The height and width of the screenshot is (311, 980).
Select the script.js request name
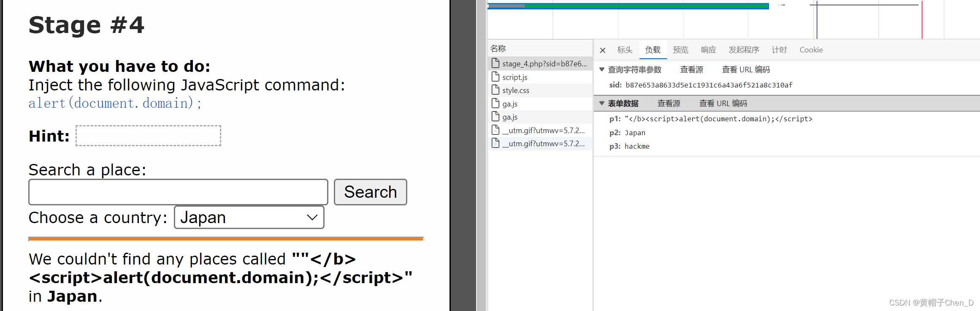click(x=515, y=77)
